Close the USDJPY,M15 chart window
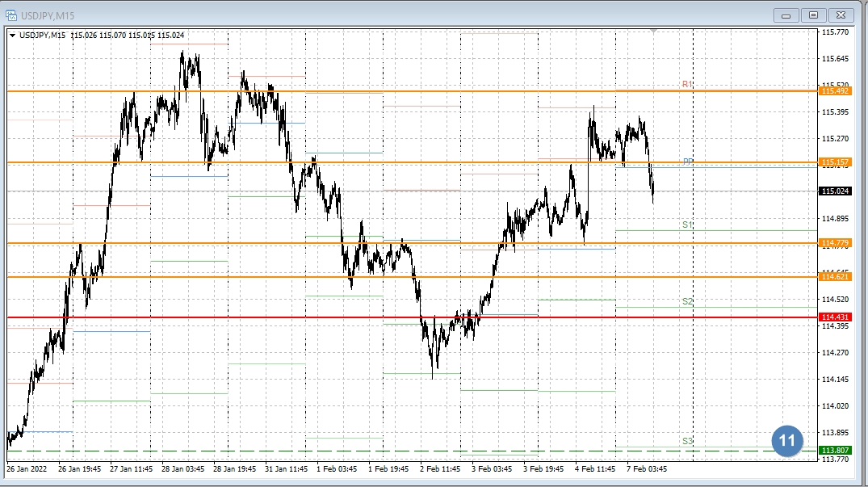The image size is (868, 487). [841, 15]
